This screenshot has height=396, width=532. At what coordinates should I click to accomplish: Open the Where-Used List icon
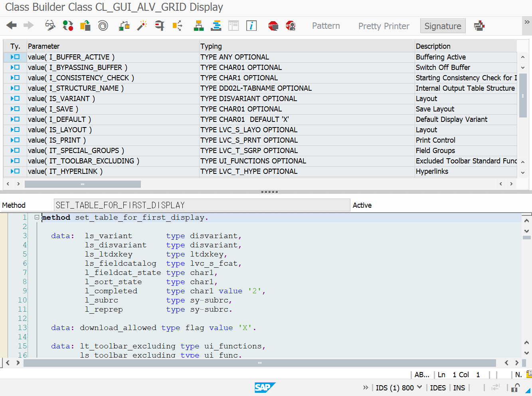[177, 26]
